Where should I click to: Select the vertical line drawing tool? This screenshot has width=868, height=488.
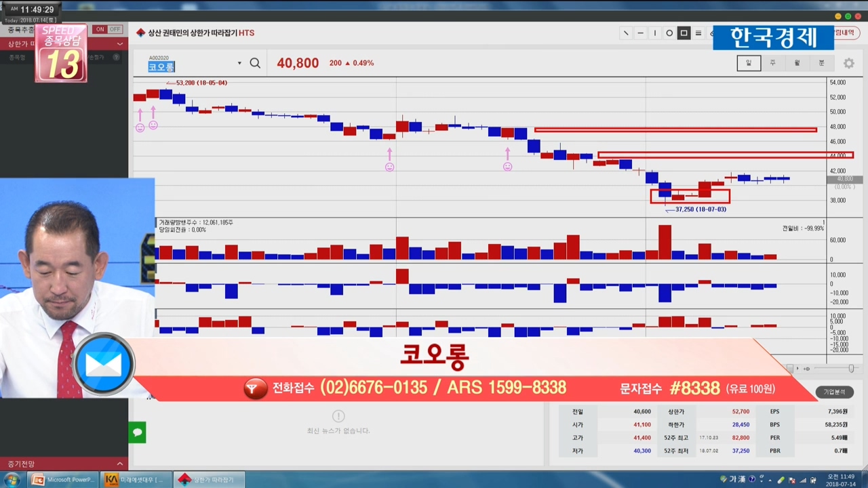(x=655, y=33)
